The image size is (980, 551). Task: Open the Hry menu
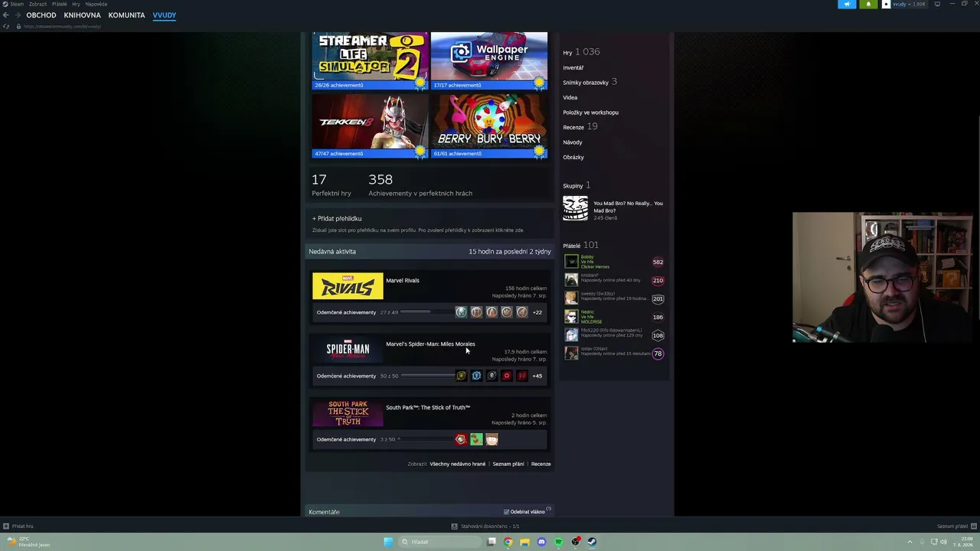76,4
